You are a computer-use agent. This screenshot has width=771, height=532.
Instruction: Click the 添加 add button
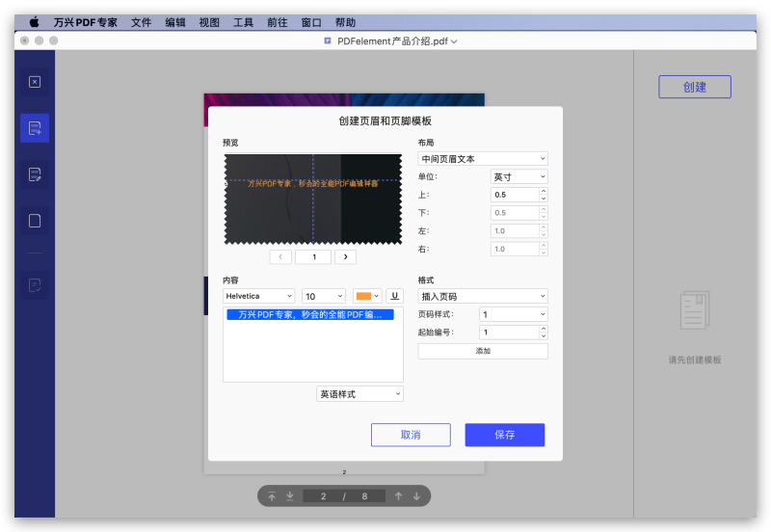pos(483,351)
